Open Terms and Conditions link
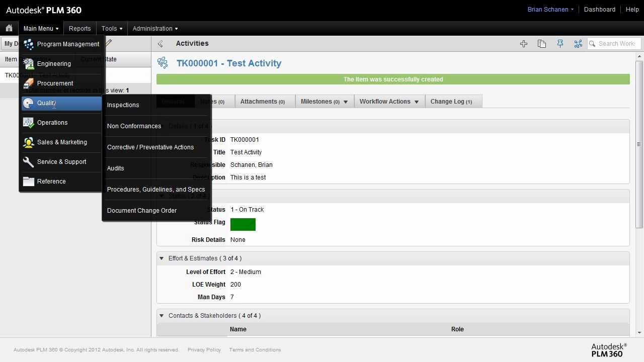Screen dimensions: 644x362 pyautogui.click(x=255, y=350)
